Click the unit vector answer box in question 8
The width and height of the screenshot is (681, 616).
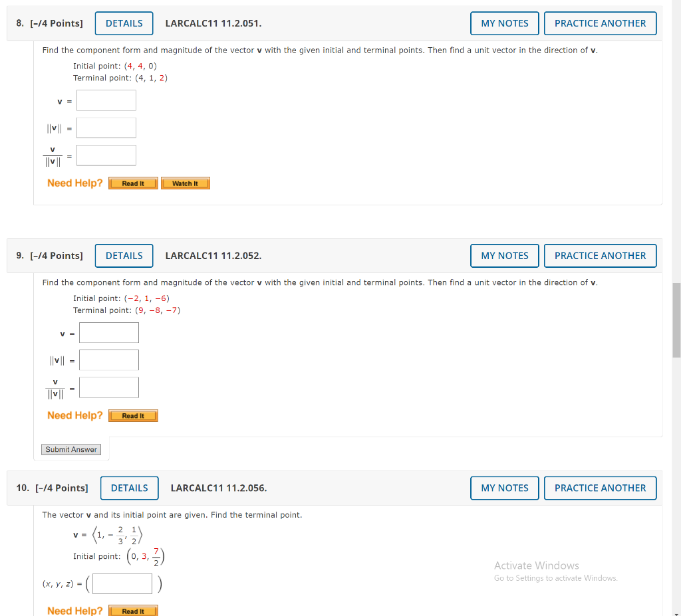coord(106,155)
